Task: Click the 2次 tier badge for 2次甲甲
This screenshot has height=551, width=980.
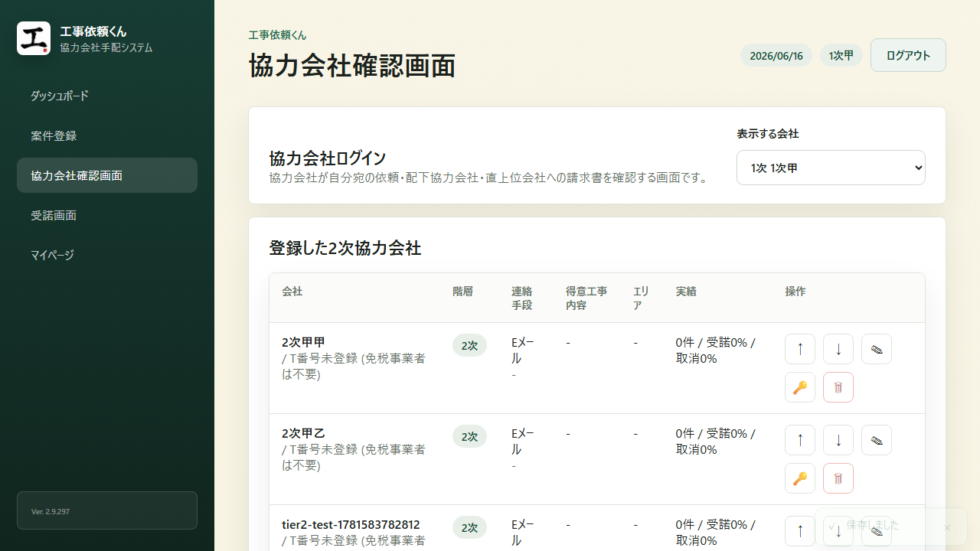Action: click(x=469, y=345)
